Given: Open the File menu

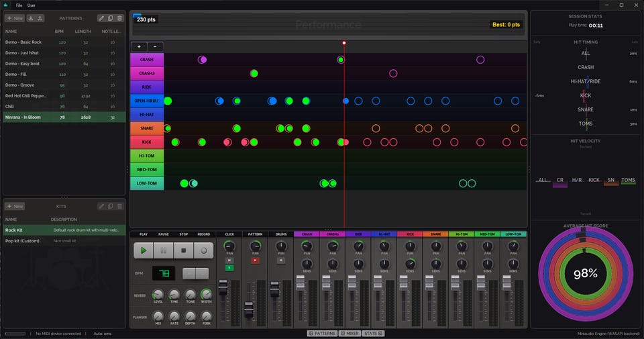Looking at the screenshot, I should [19, 5].
